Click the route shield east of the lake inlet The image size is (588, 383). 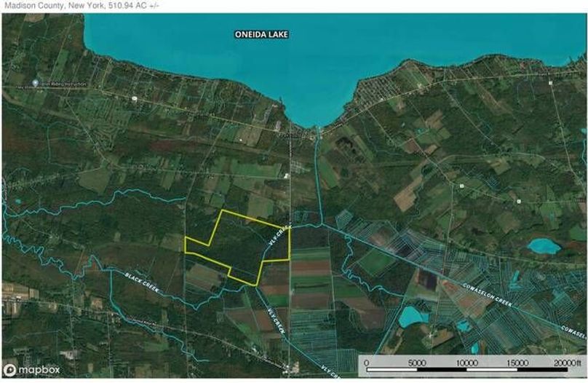pyautogui.click(x=461, y=186)
